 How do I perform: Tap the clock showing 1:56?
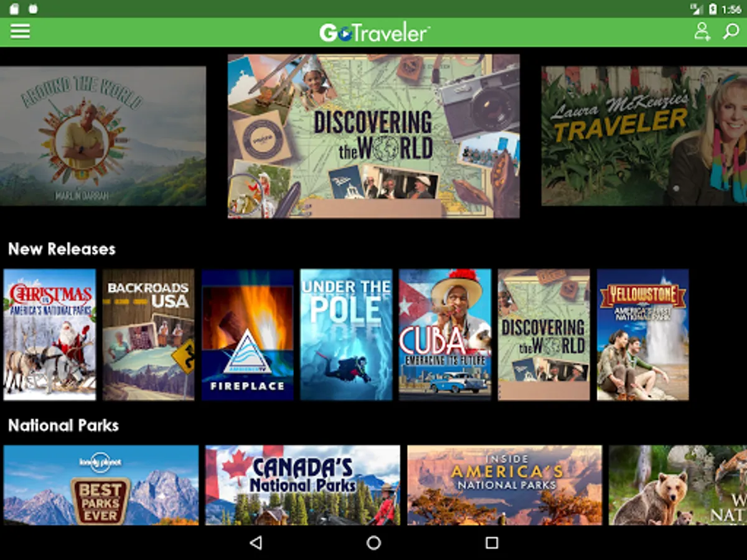tap(732, 9)
